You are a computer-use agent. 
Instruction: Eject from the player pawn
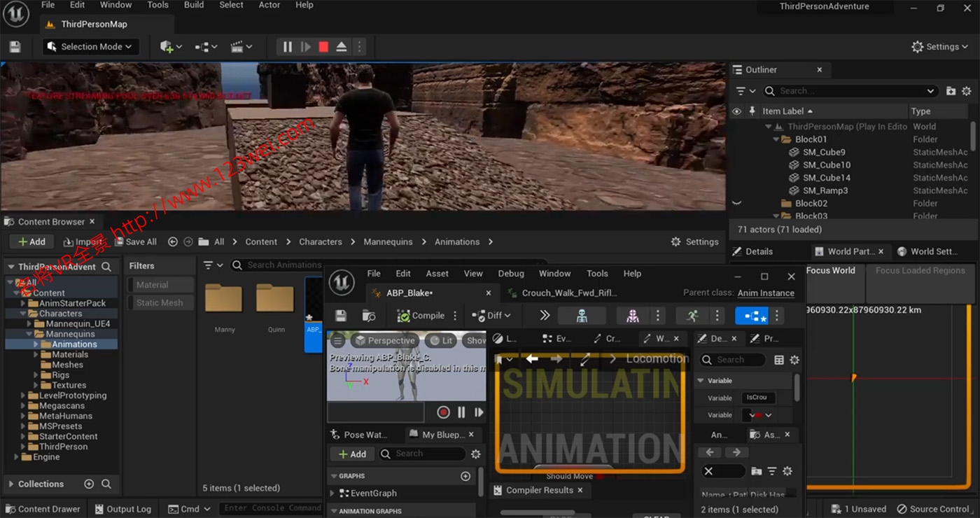tap(340, 46)
